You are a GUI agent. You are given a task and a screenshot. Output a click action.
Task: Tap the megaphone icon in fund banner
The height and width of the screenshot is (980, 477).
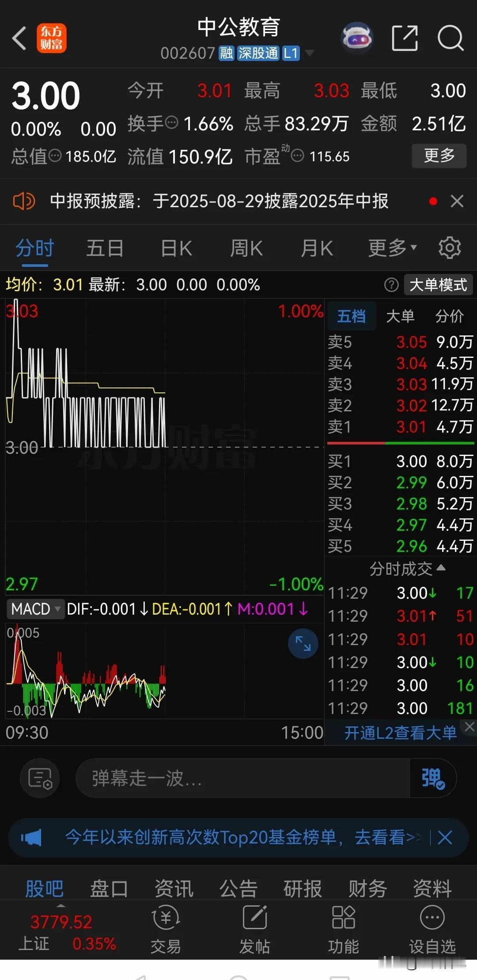point(31,837)
